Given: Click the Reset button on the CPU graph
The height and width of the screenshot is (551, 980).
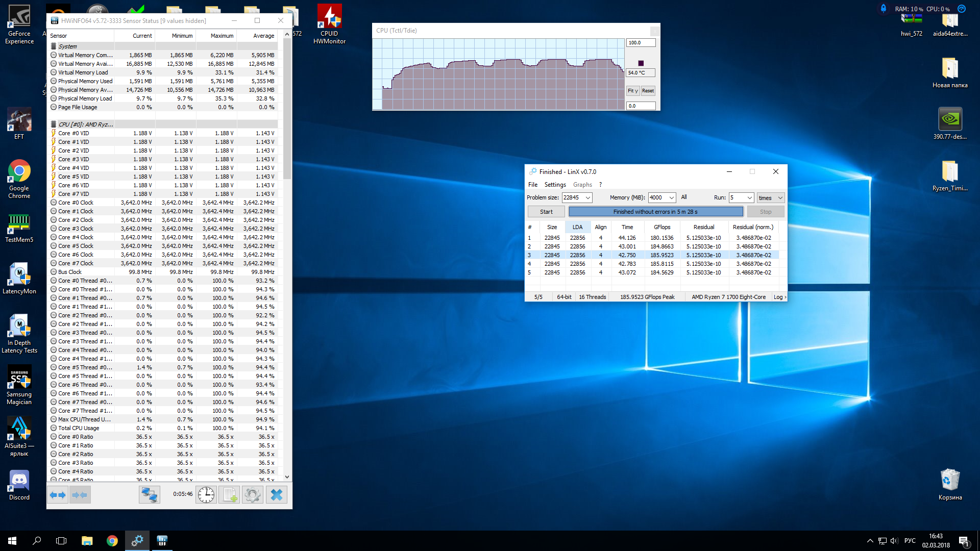Looking at the screenshot, I should pyautogui.click(x=648, y=91).
